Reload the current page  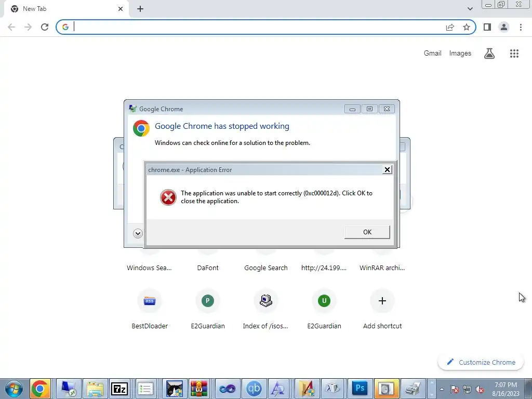(45, 27)
